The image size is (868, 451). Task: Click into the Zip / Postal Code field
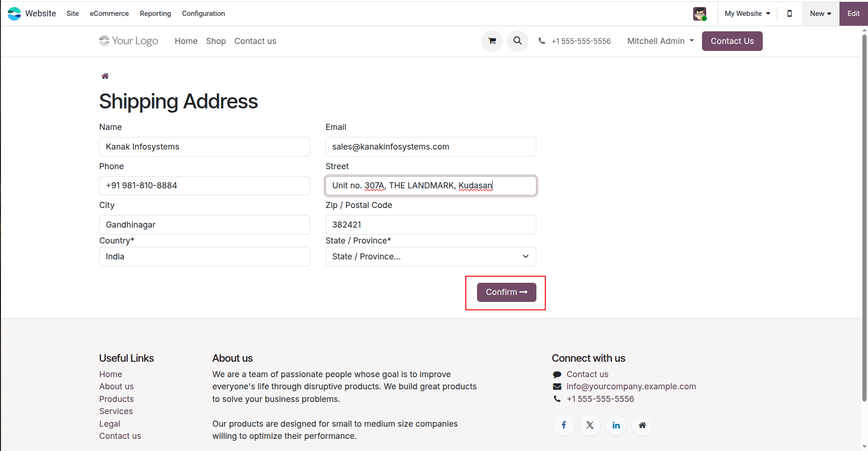coord(431,225)
